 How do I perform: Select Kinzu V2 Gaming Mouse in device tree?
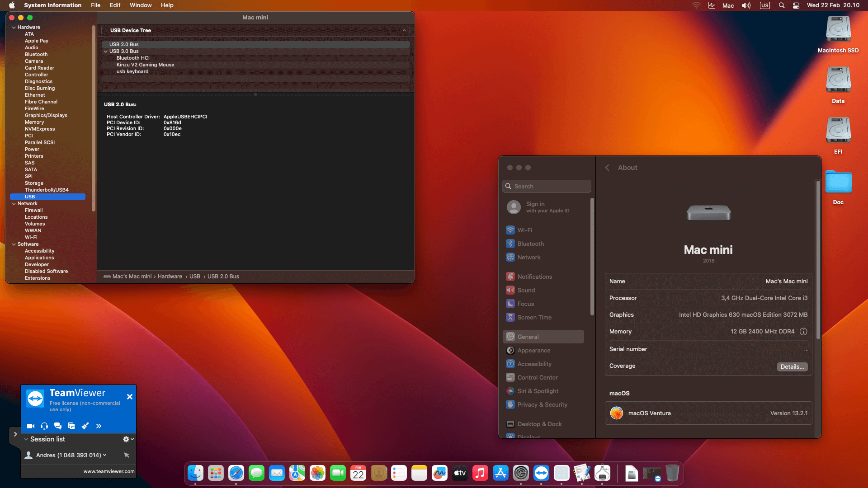pos(145,65)
